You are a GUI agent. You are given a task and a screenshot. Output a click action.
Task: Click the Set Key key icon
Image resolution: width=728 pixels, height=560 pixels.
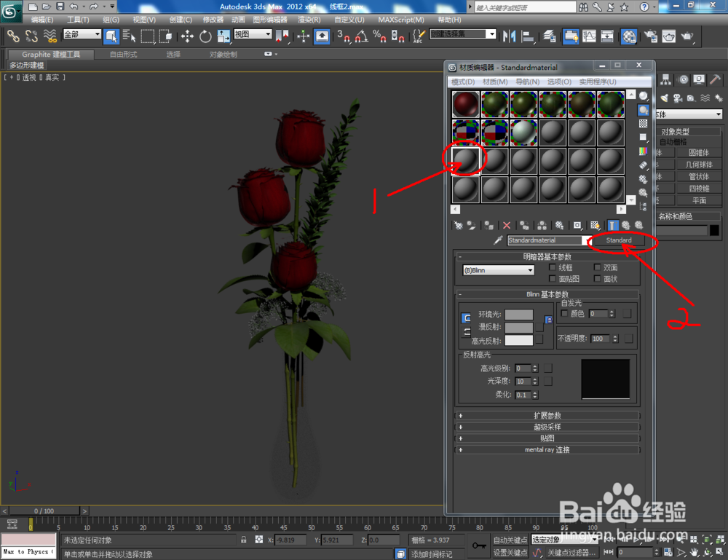tap(479, 545)
